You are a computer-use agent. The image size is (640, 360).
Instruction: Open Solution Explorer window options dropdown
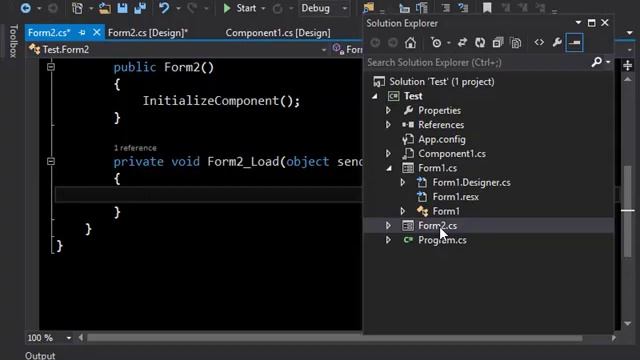click(x=578, y=23)
